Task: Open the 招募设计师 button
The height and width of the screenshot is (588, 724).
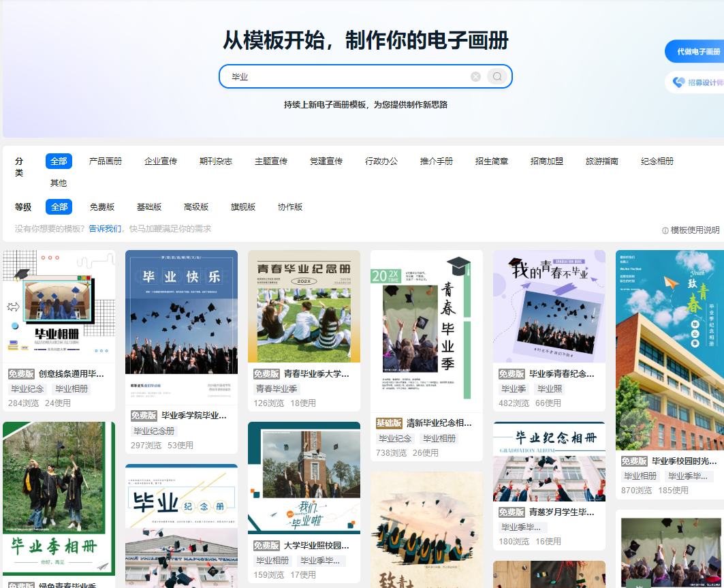Action: (695, 82)
